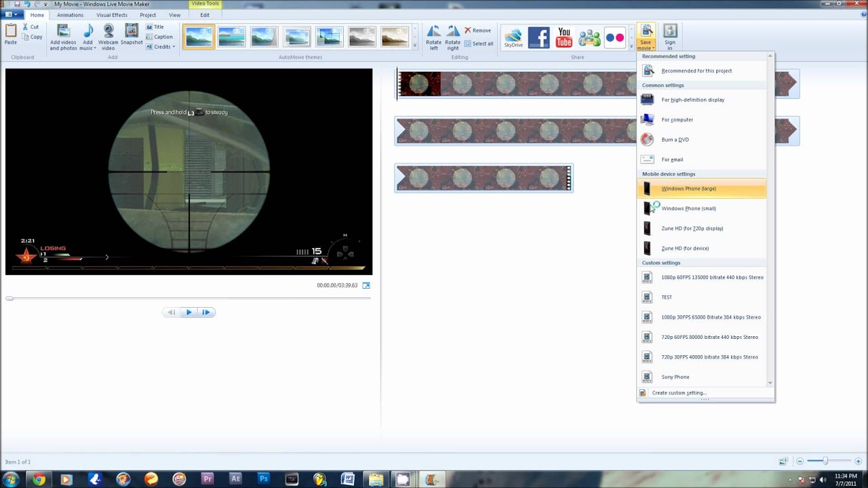This screenshot has height=488, width=868.
Task: Switch to the Visual Effects tab
Action: [112, 15]
